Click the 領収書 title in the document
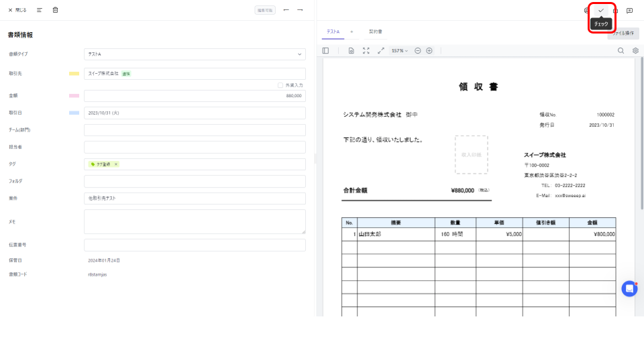The height and width of the screenshot is (362, 644). (x=478, y=86)
